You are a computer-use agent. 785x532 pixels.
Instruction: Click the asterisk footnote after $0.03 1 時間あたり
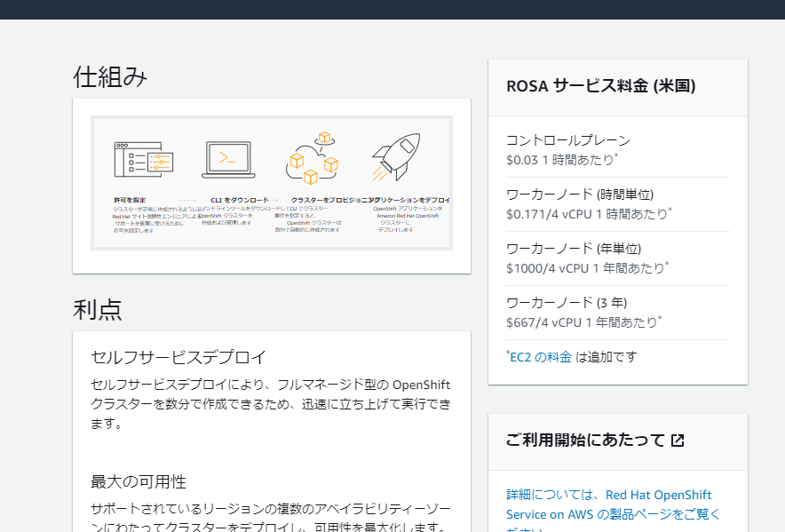click(616, 155)
